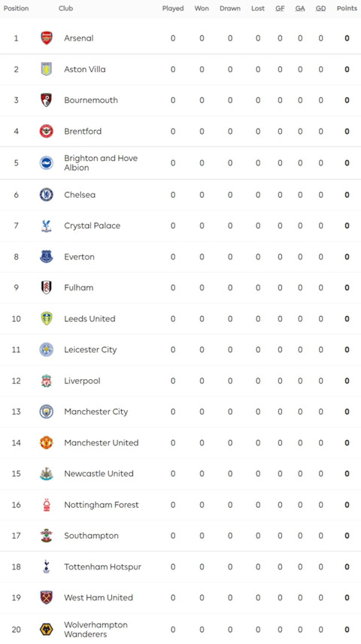Click the Newcastle United crest
The width and height of the screenshot is (361, 644).
47,473
